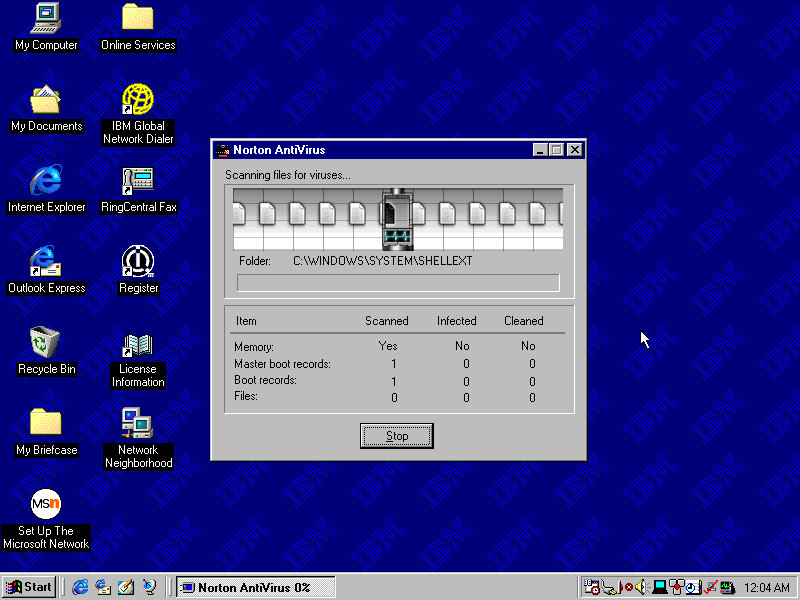Click the scan progress bar under Folder

pos(398,283)
